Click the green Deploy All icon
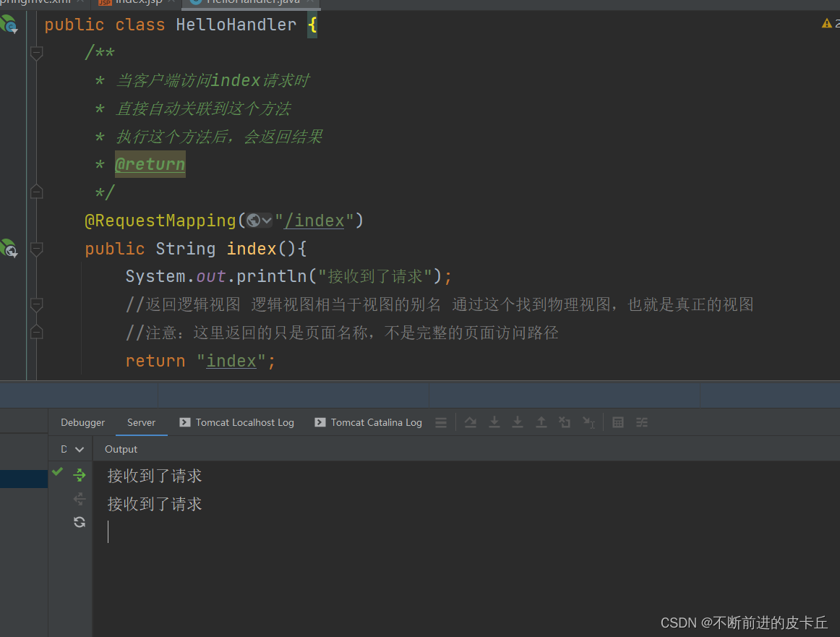This screenshot has height=637, width=840. pyautogui.click(x=80, y=474)
